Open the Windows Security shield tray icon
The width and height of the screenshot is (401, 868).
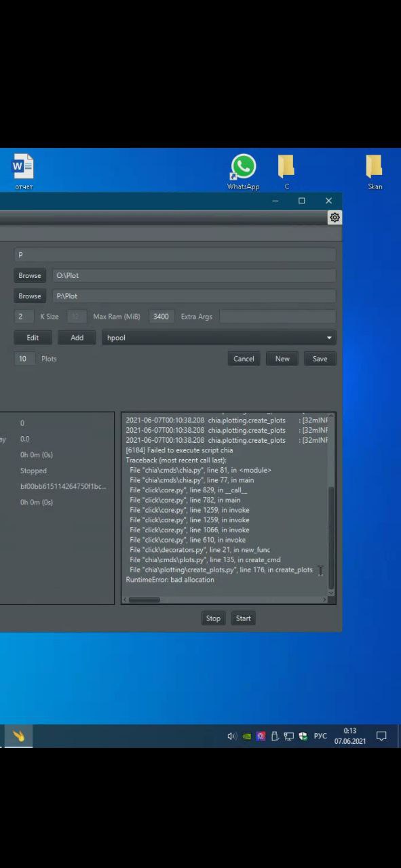coord(303,736)
